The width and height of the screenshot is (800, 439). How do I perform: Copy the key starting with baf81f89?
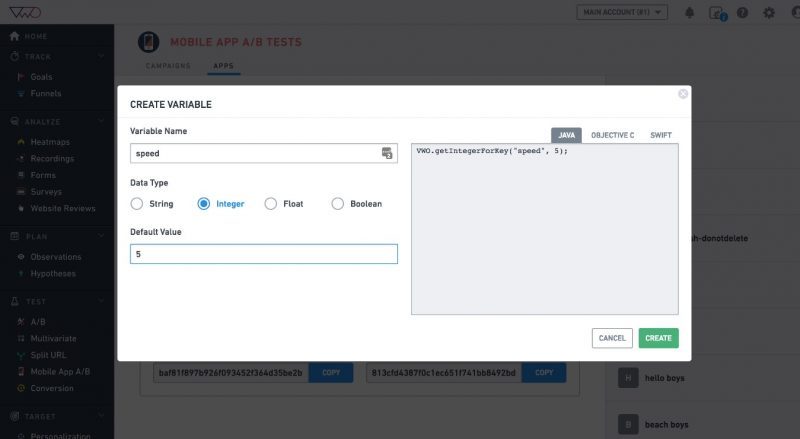pos(331,373)
